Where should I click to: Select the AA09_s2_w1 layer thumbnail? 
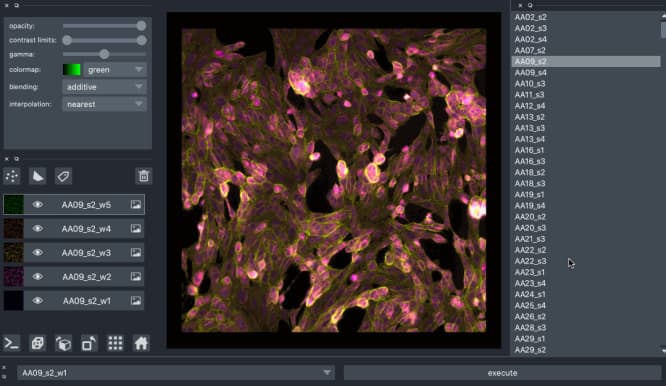(x=14, y=301)
